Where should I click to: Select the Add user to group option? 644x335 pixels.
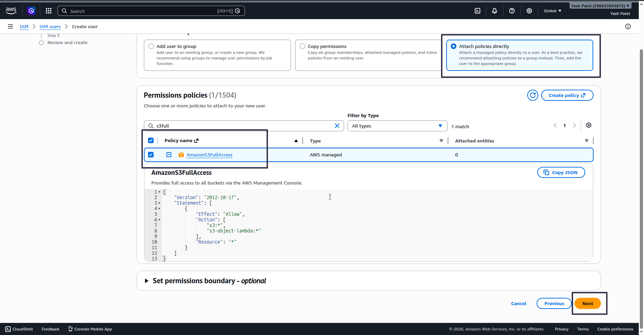(x=151, y=46)
